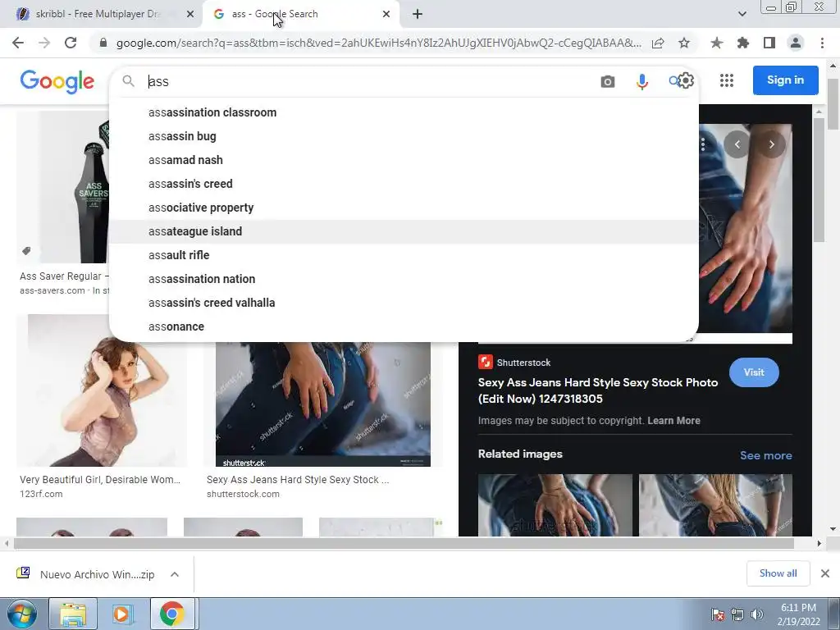This screenshot has height=630, width=840.
Task: Bookmark this page with the star outline
Action: pyautogui.click(x=684, y=43)
